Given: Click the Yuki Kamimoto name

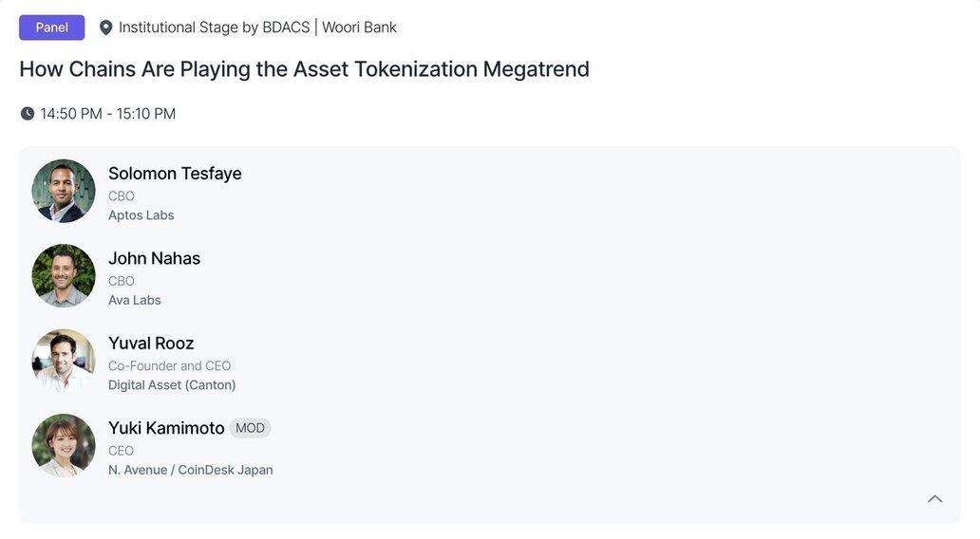Looking at the screenshot, I should point(166,429).
